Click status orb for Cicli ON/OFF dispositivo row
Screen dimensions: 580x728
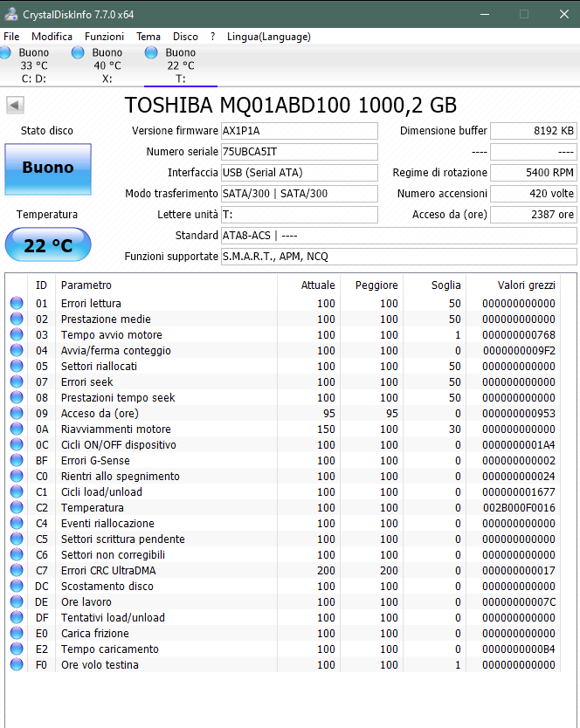pos(17,445)
